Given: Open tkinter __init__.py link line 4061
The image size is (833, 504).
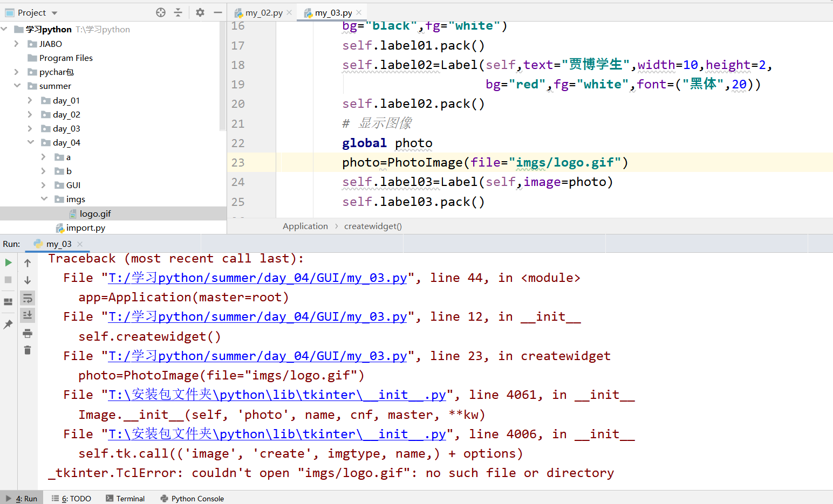Looking at the screenshot, I should pos(277,395).
